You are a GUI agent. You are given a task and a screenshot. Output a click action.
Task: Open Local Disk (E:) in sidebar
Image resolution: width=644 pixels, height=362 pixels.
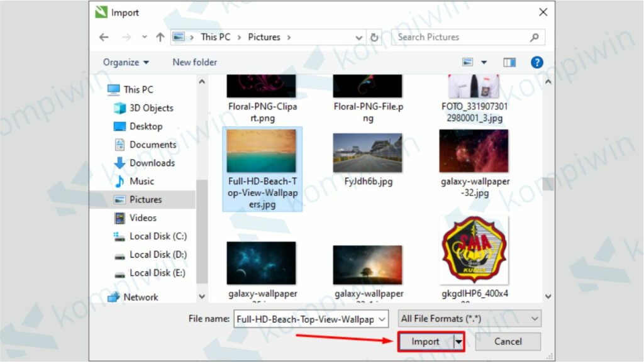click(157, 273)
